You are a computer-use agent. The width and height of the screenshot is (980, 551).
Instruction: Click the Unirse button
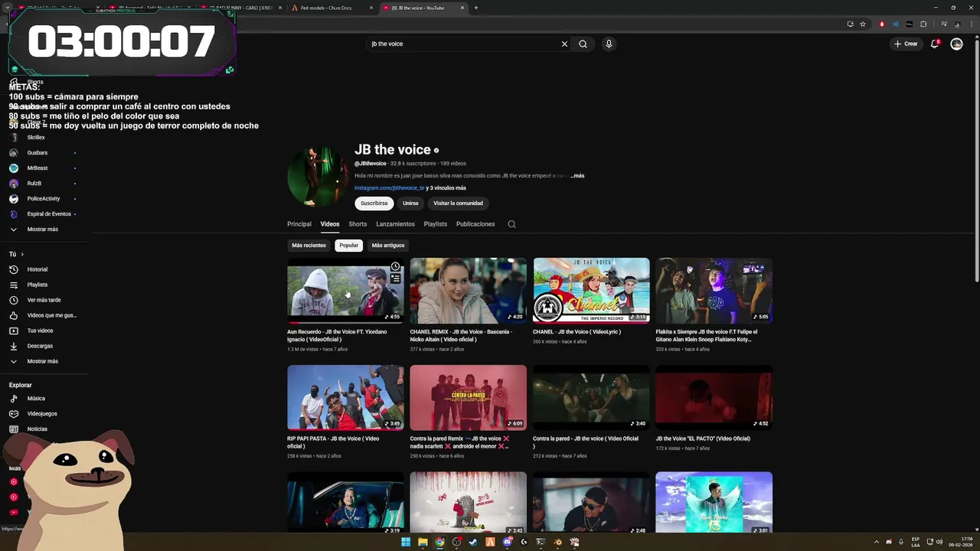tap(411, 204)
